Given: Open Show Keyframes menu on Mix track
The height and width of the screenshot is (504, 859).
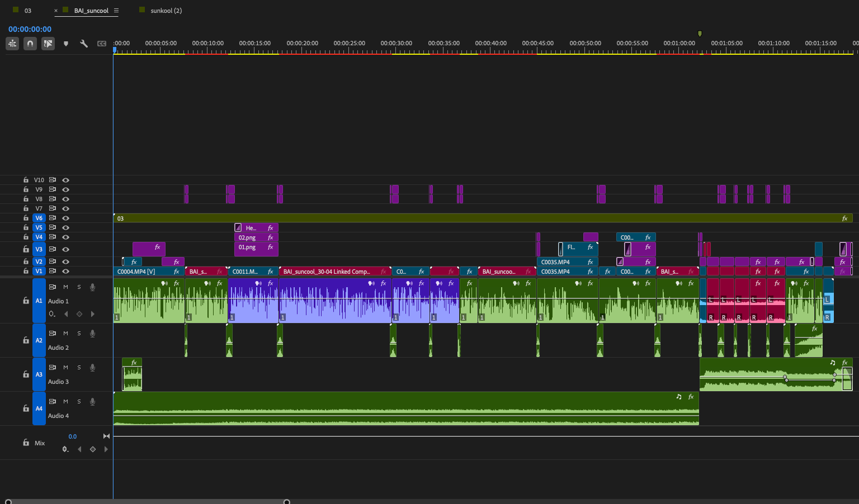Looking at the screenshot, I should click(x=65, y=449).
